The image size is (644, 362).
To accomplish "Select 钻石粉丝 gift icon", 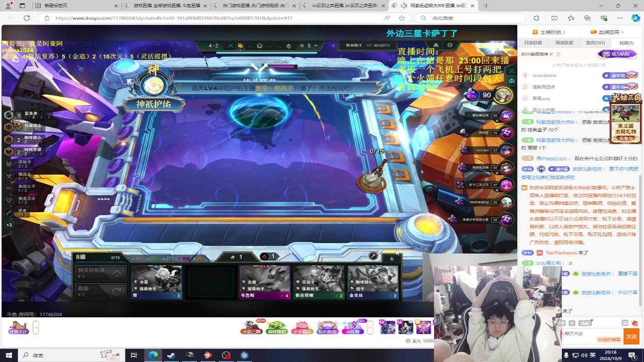I will point(327,327).
